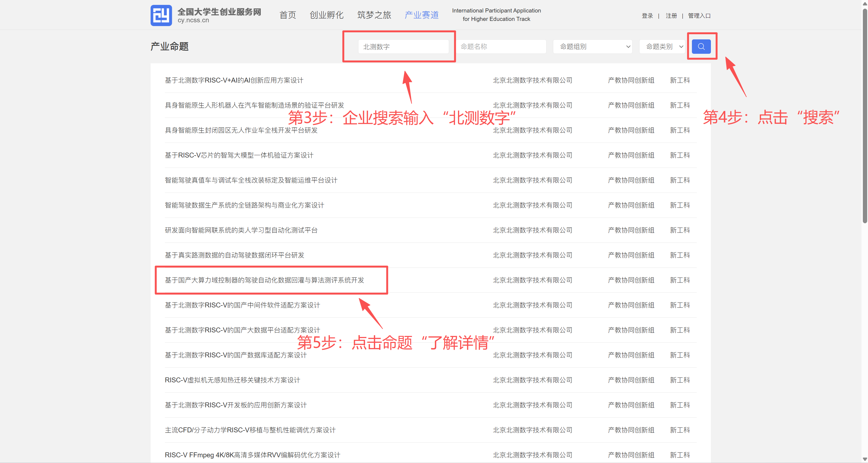
Task: Click the page scrollbar thumb
Action: (865, 116)
